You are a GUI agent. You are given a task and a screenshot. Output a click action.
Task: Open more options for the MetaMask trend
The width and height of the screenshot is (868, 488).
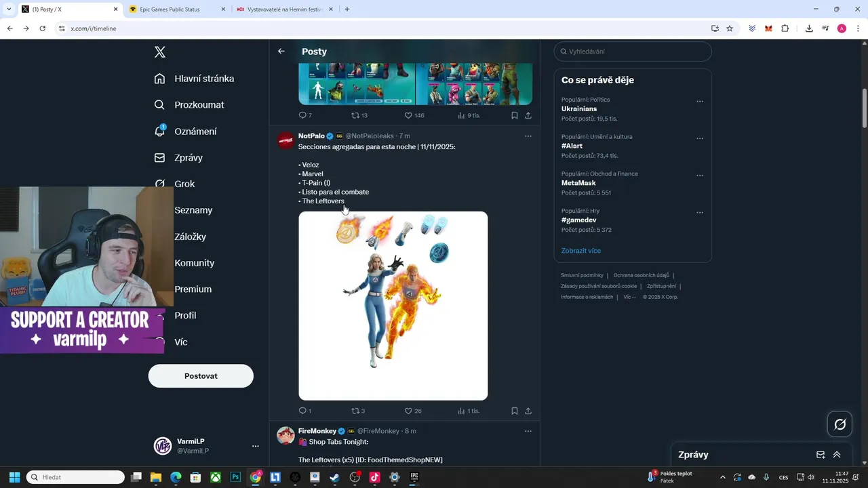click(x=700, y=176)
